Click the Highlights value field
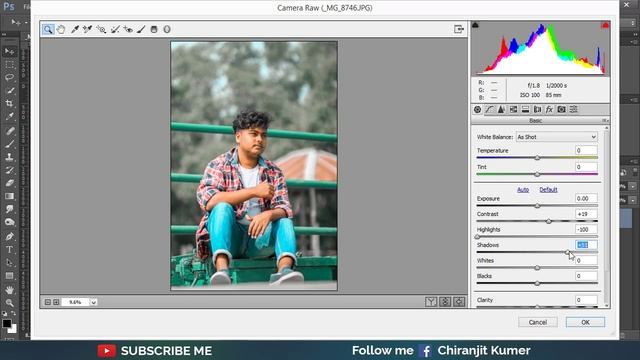This screenshot has height=360, width=640. 586,229
